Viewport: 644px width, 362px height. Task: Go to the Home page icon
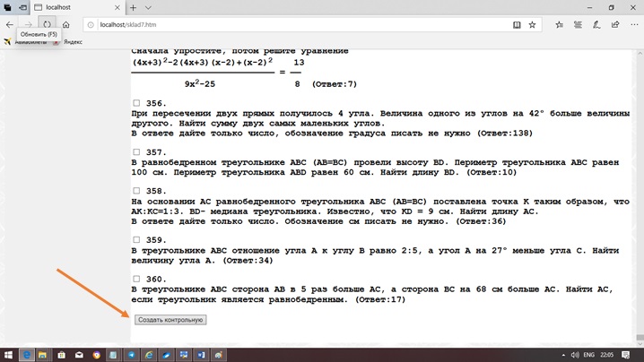pos(66,25)
